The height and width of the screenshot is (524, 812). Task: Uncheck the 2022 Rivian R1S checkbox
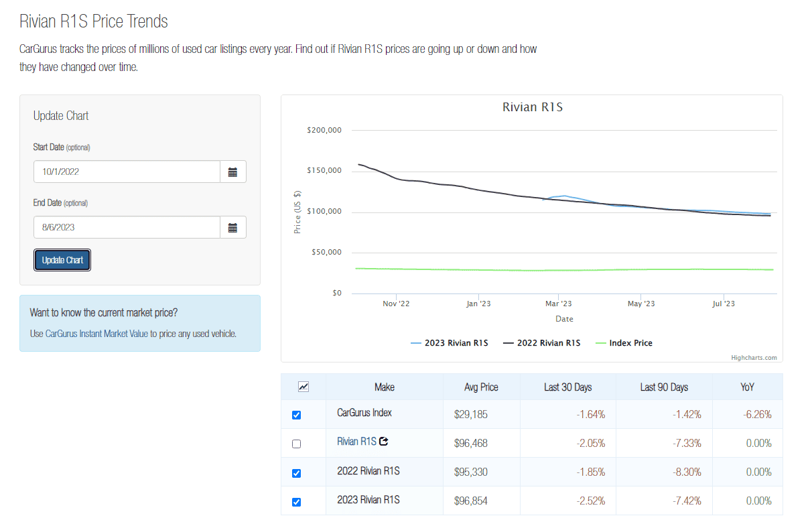[x=297, y=473]
